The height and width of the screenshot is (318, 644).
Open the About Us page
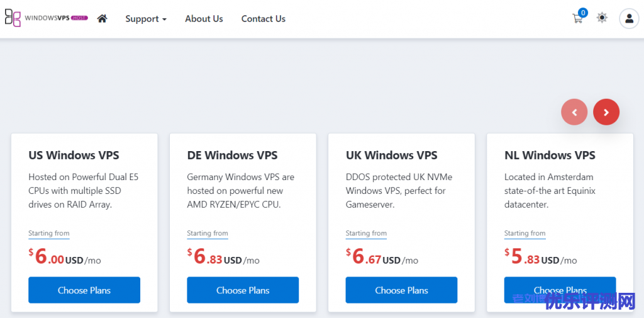204,19
